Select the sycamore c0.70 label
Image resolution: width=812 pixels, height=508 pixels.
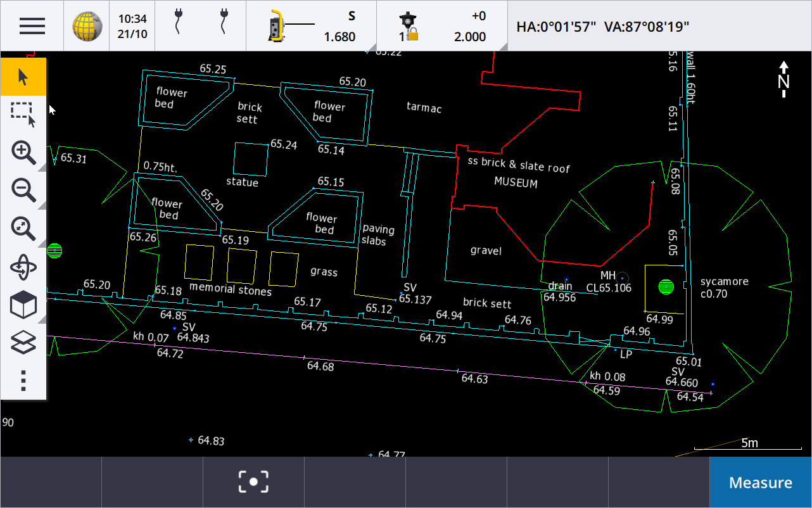pos(724,288)
